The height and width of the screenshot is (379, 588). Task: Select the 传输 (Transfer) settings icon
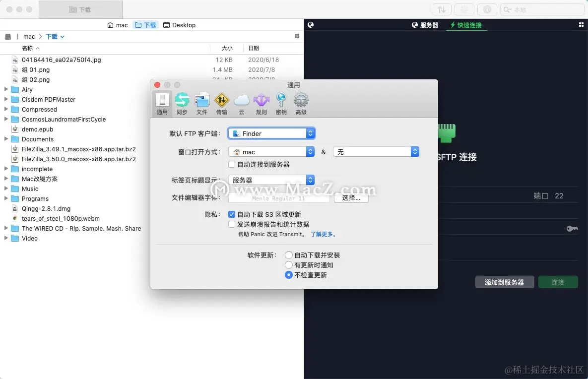pos(222,102)
